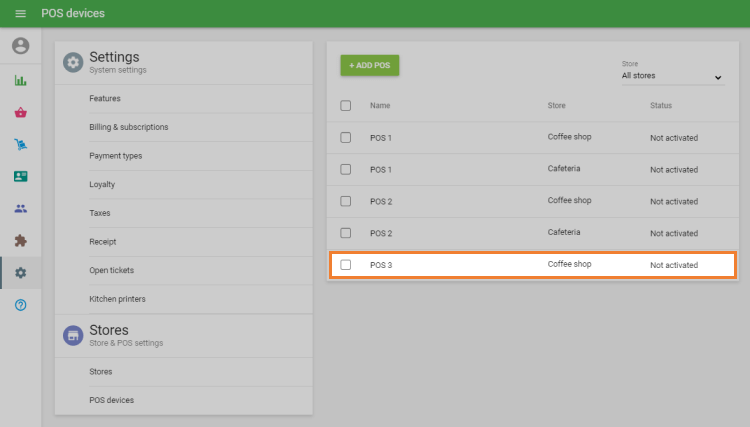Screen dimensions: 750x427
Task: Expand the All stores filter dropdown
Action: [672, 76]
